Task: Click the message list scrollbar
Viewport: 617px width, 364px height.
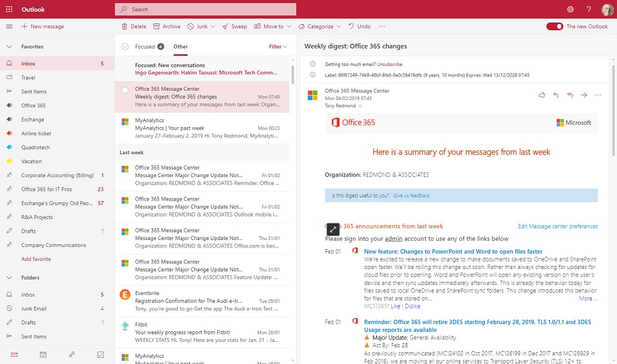Action: [292, 73]
